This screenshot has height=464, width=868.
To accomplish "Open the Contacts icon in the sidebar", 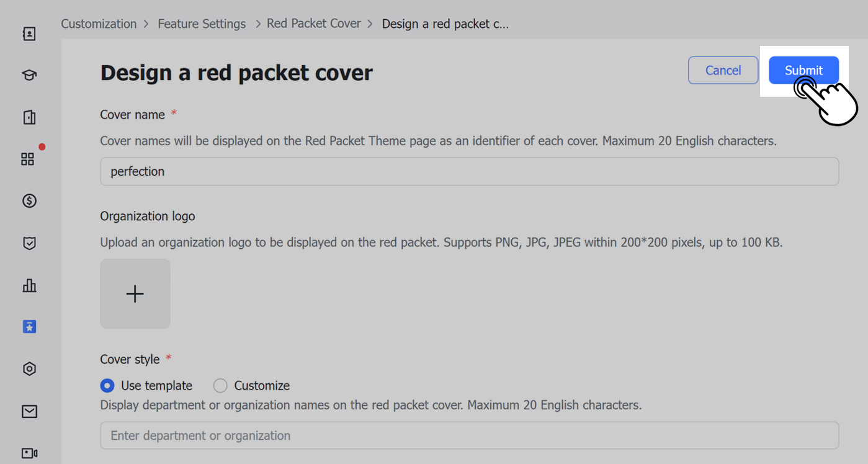I will [x=29, y=34].
